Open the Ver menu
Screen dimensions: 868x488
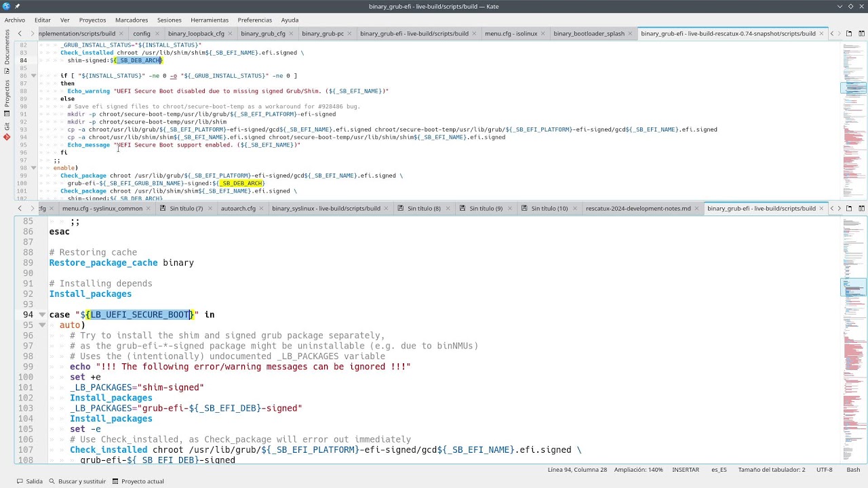(65, 20)
